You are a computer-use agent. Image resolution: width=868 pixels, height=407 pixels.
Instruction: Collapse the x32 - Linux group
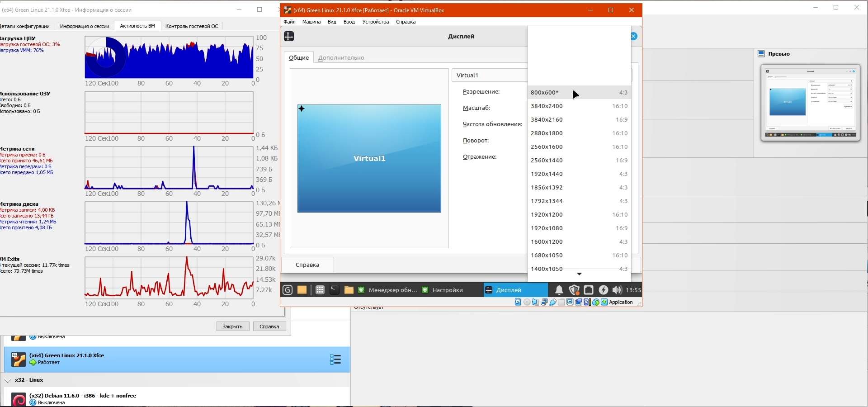coord(8,380)
